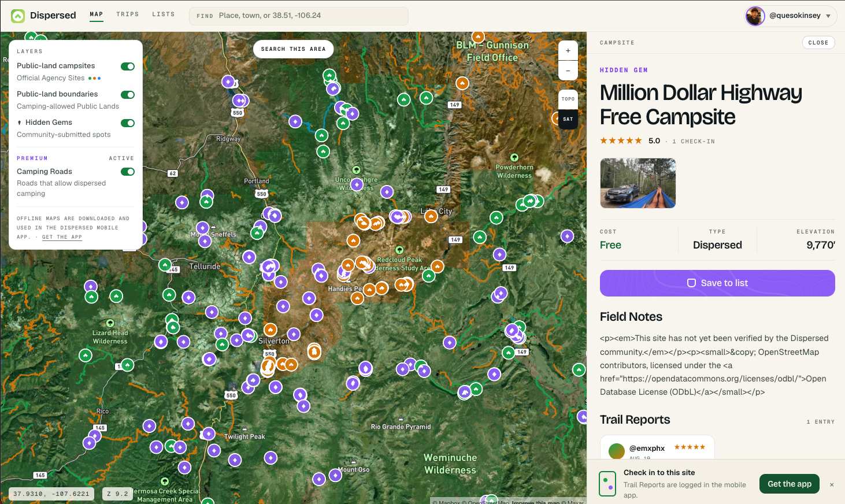This screenshot has width=845, height=504.
Task: Click Search This Area button
Action: tap(294, 49)
